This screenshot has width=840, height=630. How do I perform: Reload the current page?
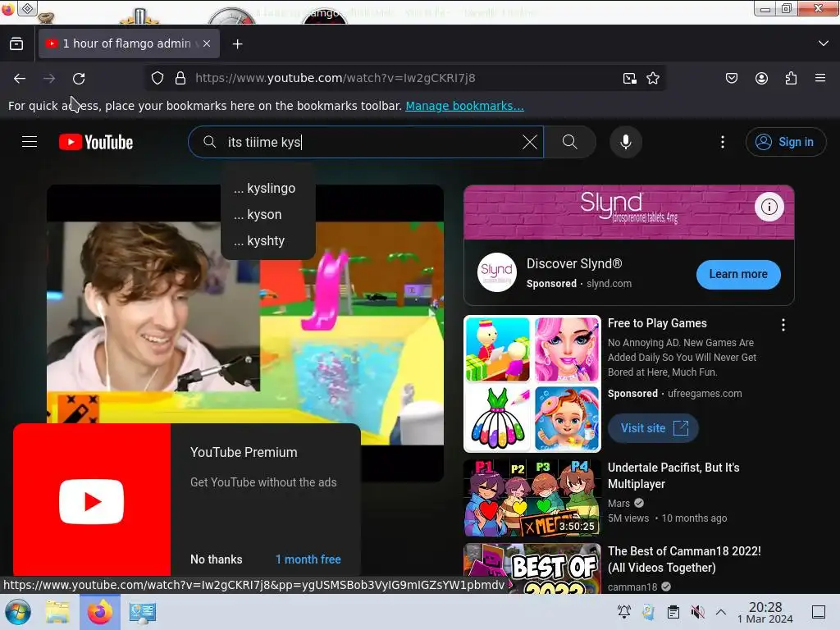(79, 78)
